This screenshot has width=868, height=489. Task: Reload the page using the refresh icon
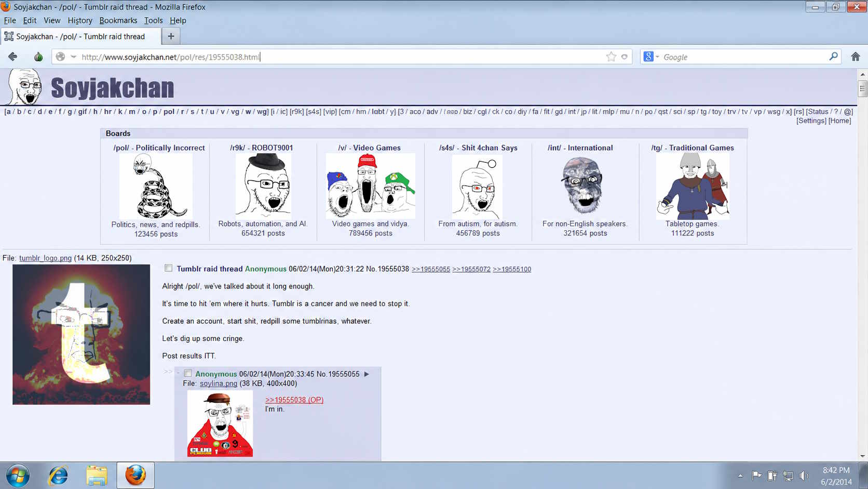[x=625, y=57]
